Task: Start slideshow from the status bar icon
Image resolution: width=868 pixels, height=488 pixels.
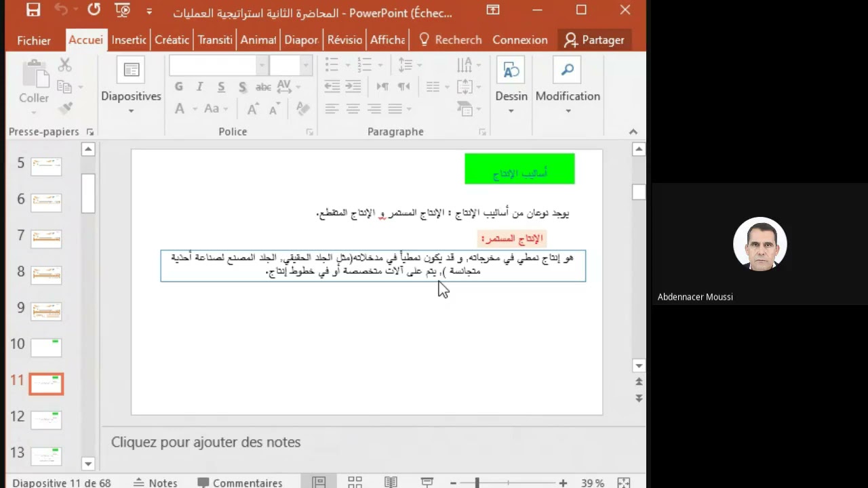Action: [427, 483]
